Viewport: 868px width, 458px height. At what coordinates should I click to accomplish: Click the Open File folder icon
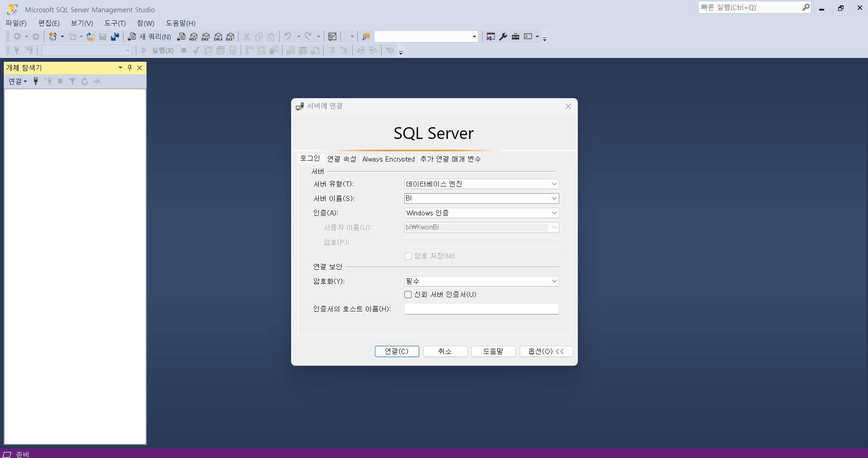point(91,37)
